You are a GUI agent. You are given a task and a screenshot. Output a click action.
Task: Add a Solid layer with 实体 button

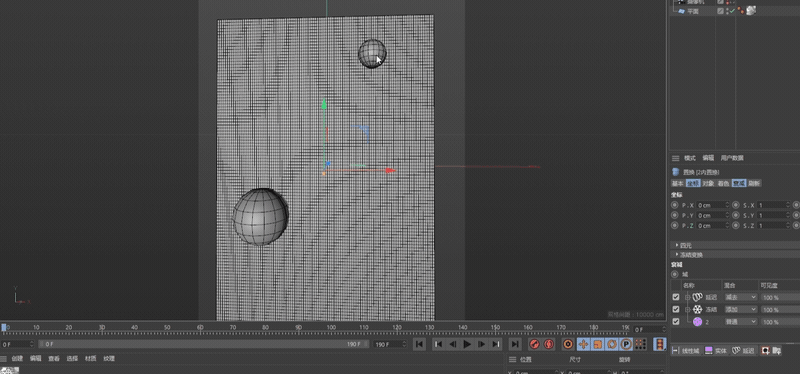pyautogui.click(x=716, y=351)
